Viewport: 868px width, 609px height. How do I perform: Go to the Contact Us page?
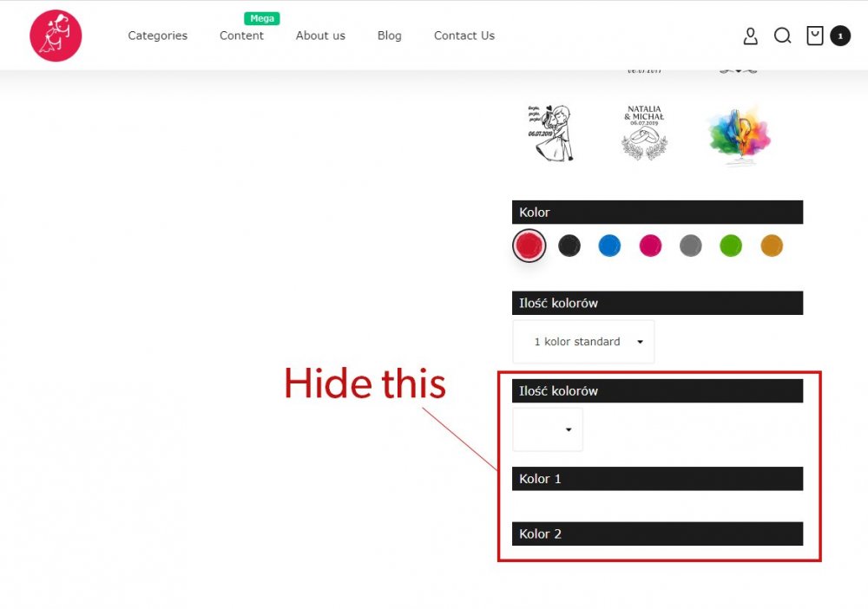tap(464, 36)
